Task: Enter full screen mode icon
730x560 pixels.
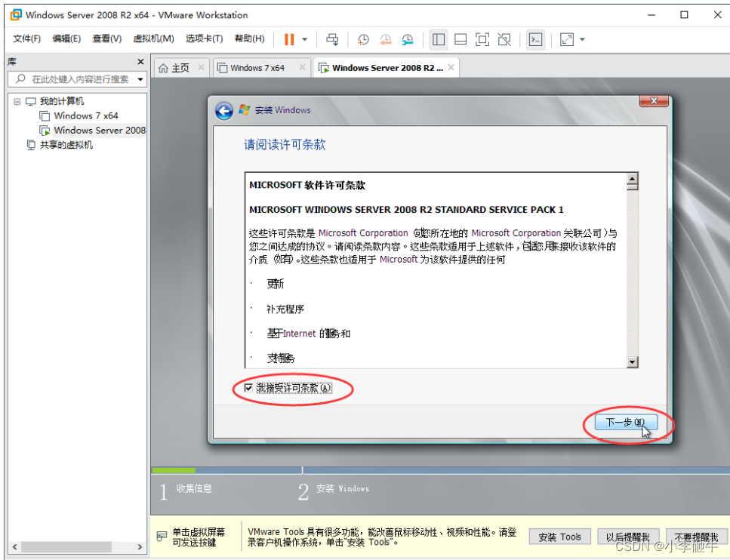Action: point(482,39)
